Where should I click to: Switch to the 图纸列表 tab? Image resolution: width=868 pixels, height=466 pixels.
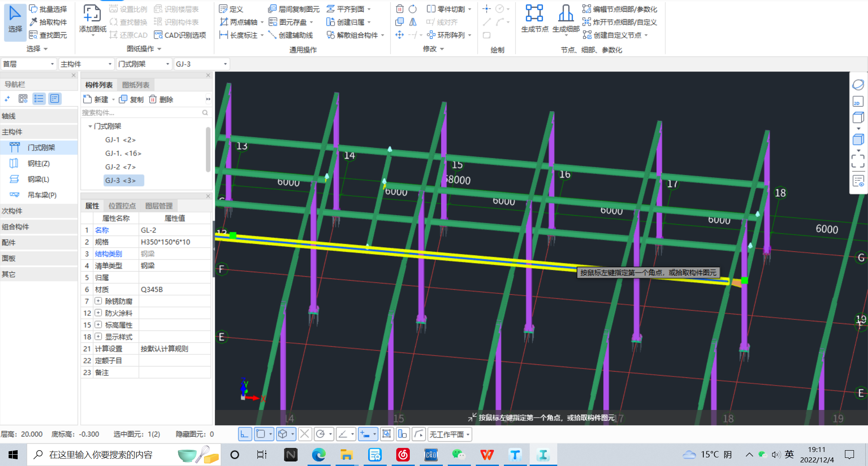point(136,85)
